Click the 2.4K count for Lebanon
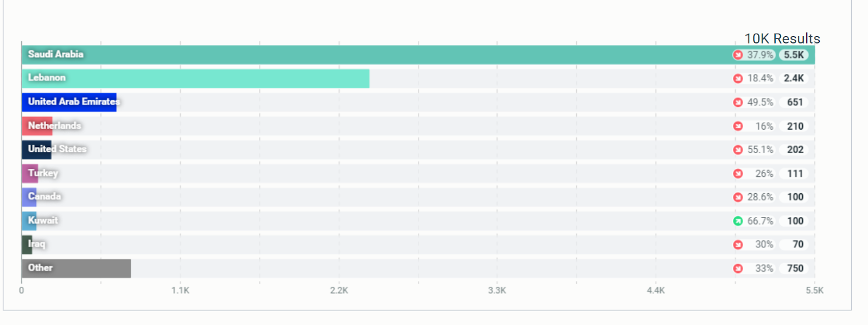 coord(794,79)
